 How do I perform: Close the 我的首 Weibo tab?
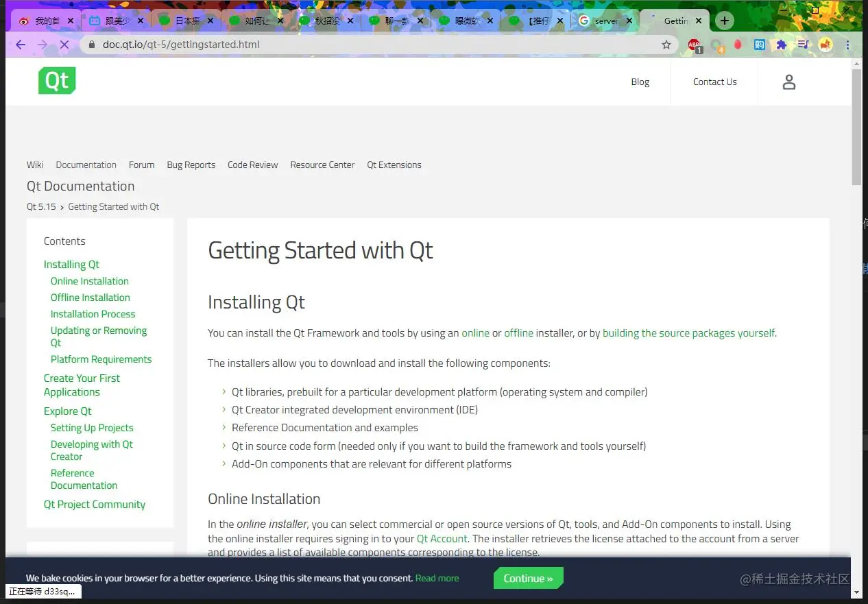70,21
